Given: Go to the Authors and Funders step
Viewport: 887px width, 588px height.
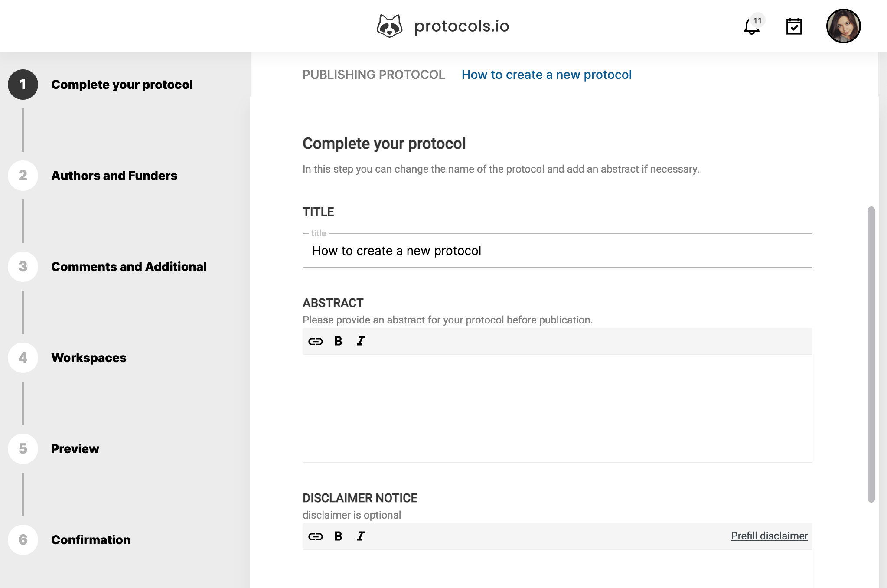Looking at the screenshot, I should point(114,176).
